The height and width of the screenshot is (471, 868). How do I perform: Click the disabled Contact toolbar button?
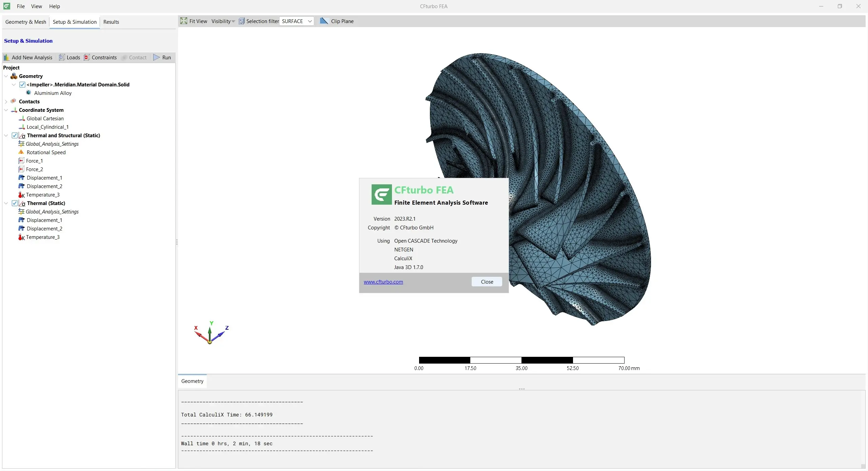coord(134,57)
